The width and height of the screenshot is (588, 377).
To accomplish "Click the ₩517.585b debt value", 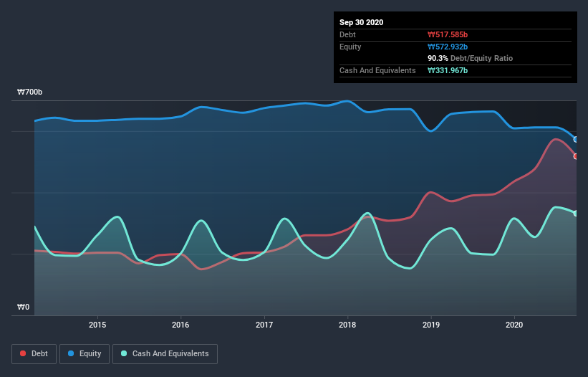I will coord(448,35).
